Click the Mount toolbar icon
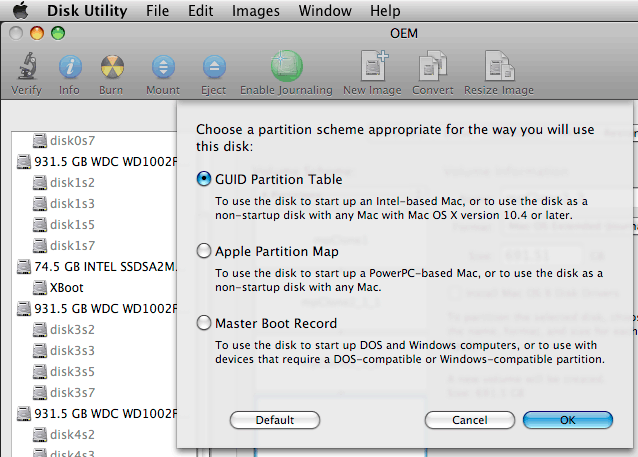Viewport: 638px width, 457px height. point(163,67)
